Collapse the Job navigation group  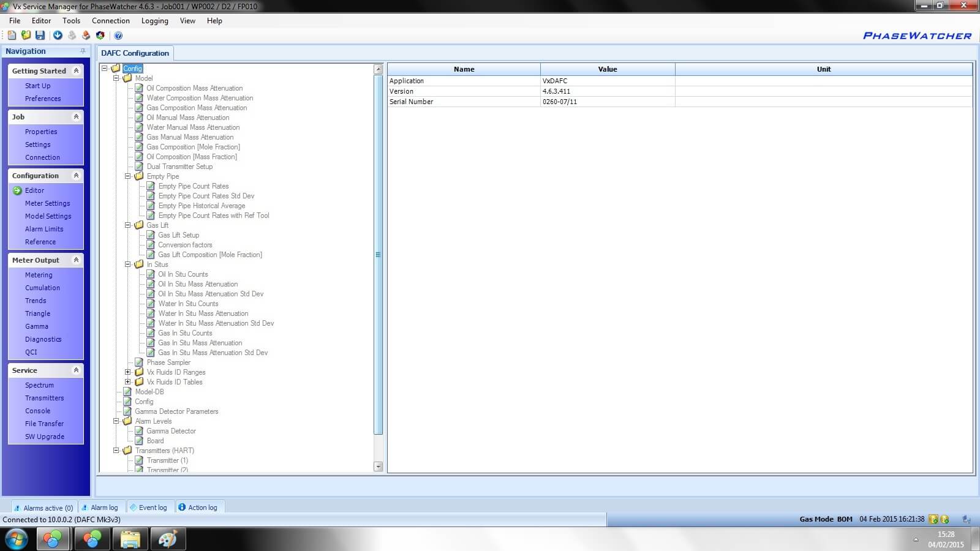[76, 117]
